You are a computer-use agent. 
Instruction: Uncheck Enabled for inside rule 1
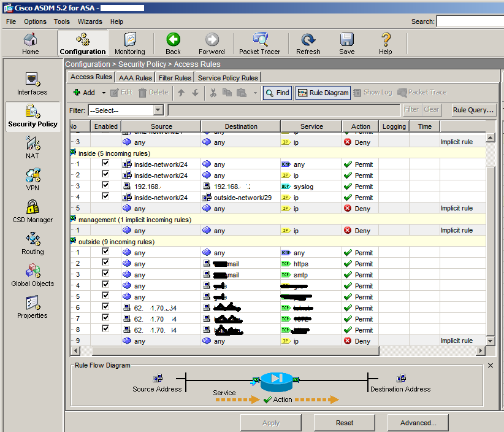point(105,163)
